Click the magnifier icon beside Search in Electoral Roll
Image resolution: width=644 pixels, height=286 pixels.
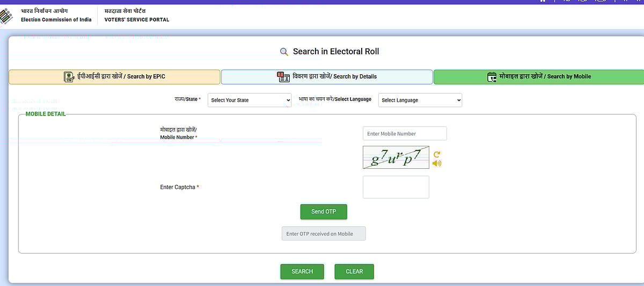click(x=284, y=52)
